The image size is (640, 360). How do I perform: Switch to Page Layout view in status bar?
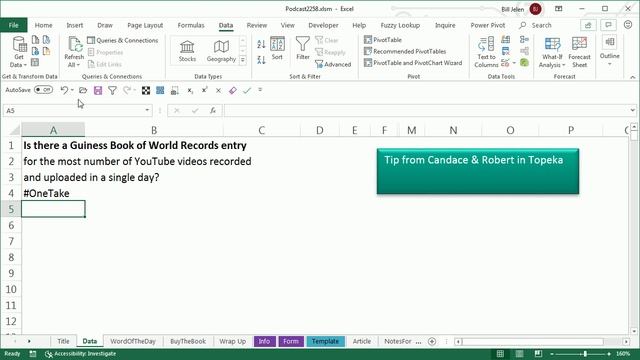pos(519,354)
